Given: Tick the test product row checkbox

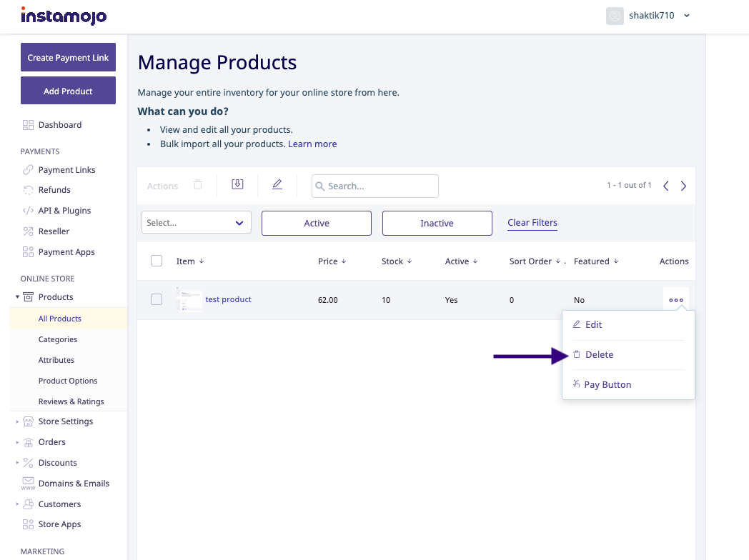Looking at the screenshot, I should point(157,299).
